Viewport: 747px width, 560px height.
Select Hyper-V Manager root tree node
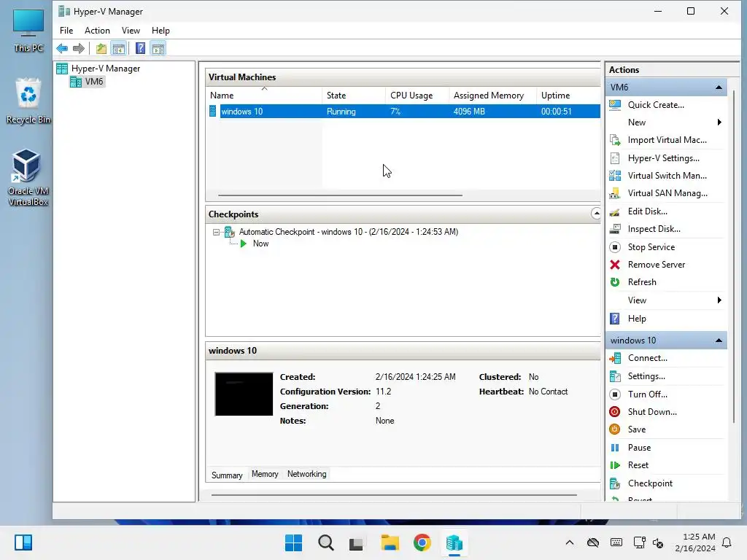coord(105,69)
